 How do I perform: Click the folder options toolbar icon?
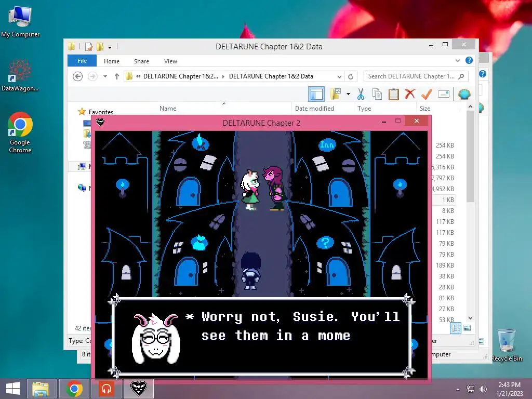336,94
